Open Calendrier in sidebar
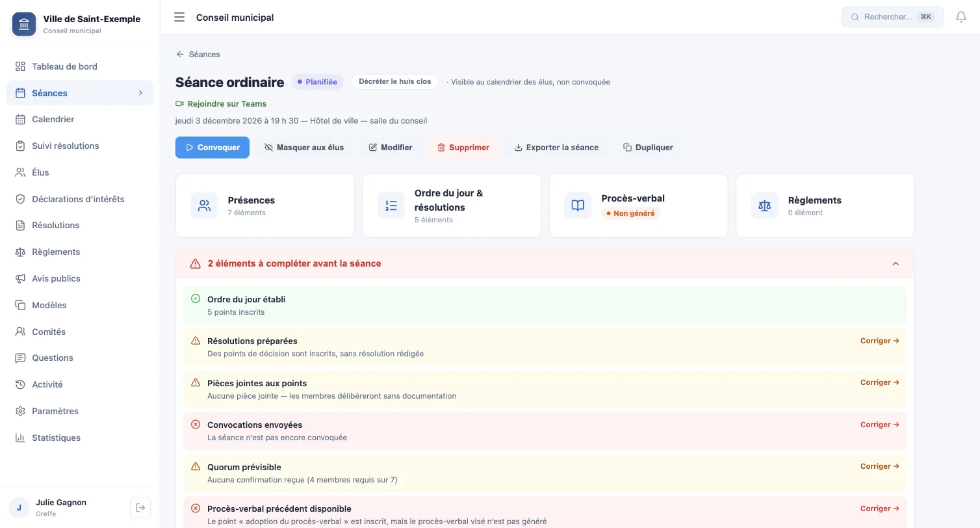The height and width of the screenshot is (528, 980). 80,120
